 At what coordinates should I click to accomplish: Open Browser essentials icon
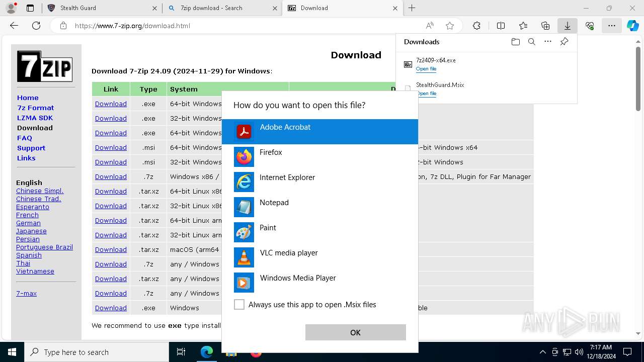(590, 26)
